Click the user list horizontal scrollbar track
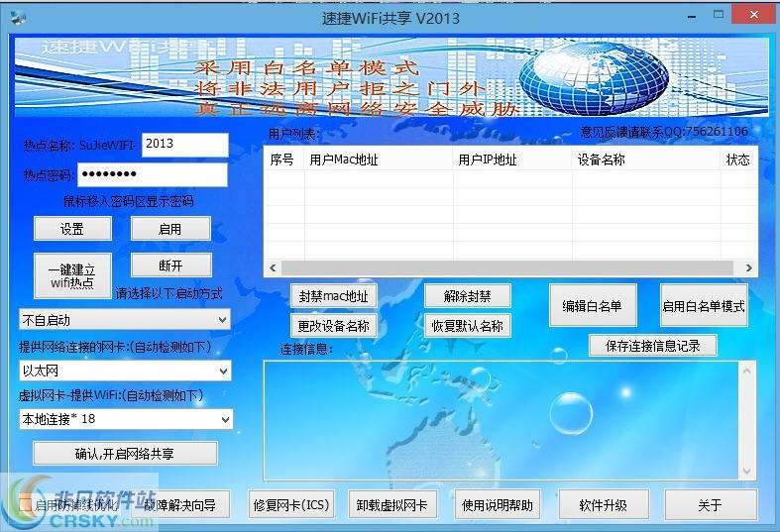 click(x=507, y=268)
